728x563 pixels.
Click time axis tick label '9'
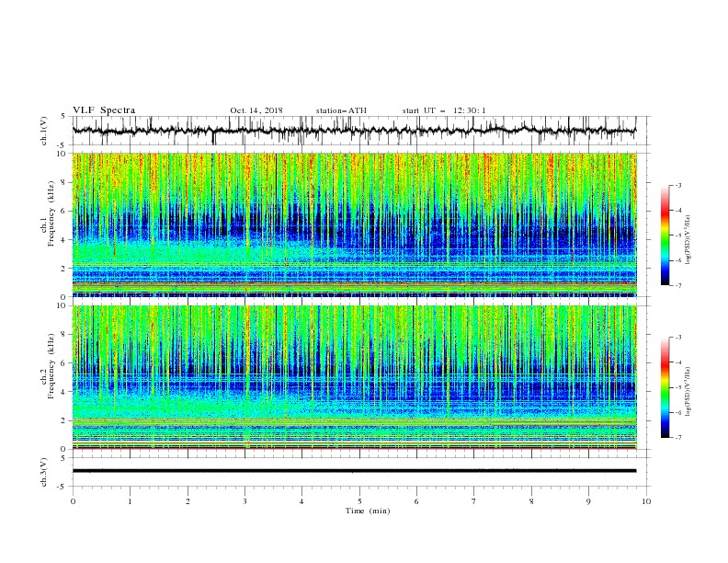588,501
